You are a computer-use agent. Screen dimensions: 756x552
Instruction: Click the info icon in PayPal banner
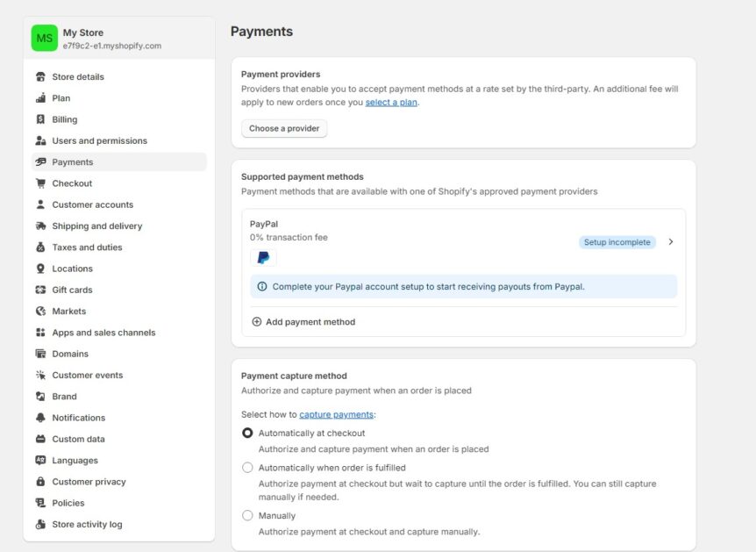click(262, 287)
